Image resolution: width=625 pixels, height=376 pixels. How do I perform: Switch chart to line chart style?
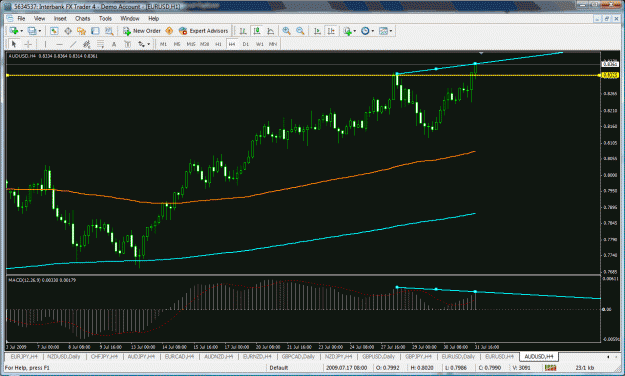click(x=271, y=31)
